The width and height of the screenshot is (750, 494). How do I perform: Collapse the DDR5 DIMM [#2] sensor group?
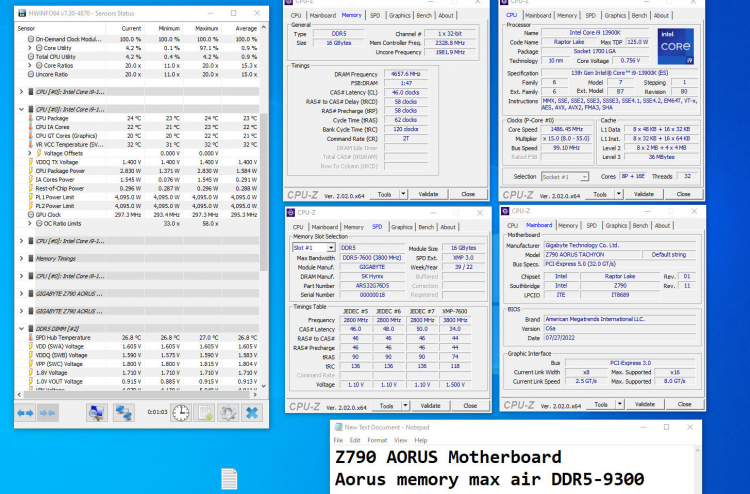[22, 328]
